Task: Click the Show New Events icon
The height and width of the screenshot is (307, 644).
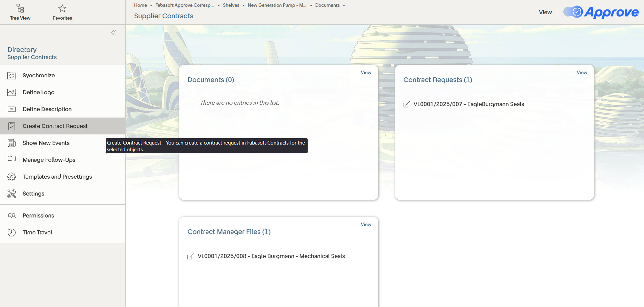Action: (x=11, y=143)
